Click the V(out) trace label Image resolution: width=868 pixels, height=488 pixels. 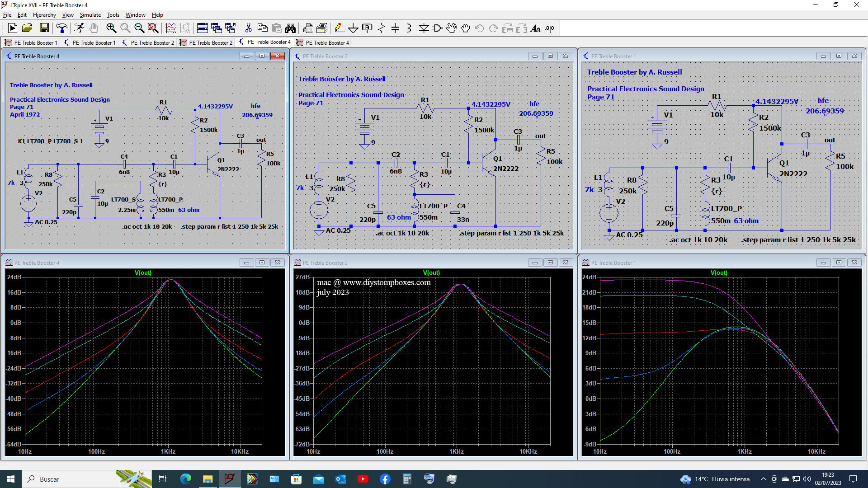[x=143, y=272]
